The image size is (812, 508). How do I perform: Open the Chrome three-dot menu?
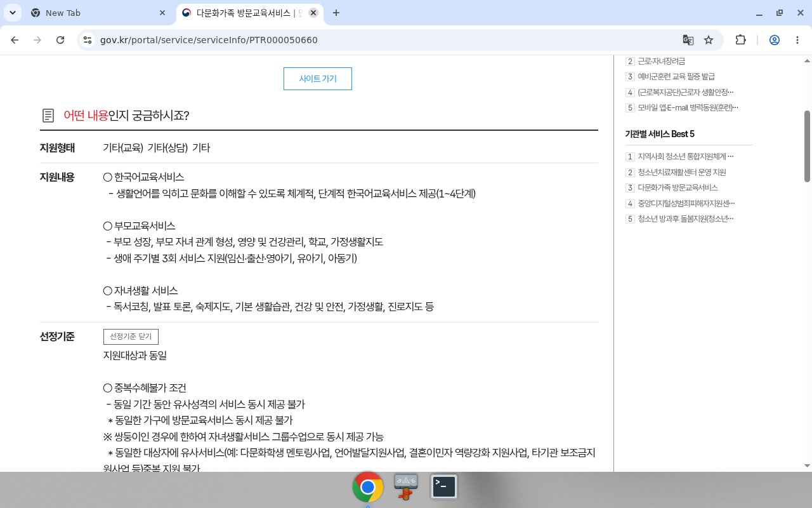[797, 40]
